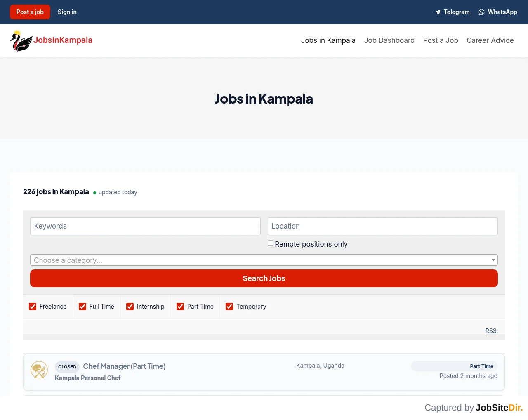Uncheck the Full Time job type filter
The height and width of the screenshot is (420, 528).
[82, 307]
